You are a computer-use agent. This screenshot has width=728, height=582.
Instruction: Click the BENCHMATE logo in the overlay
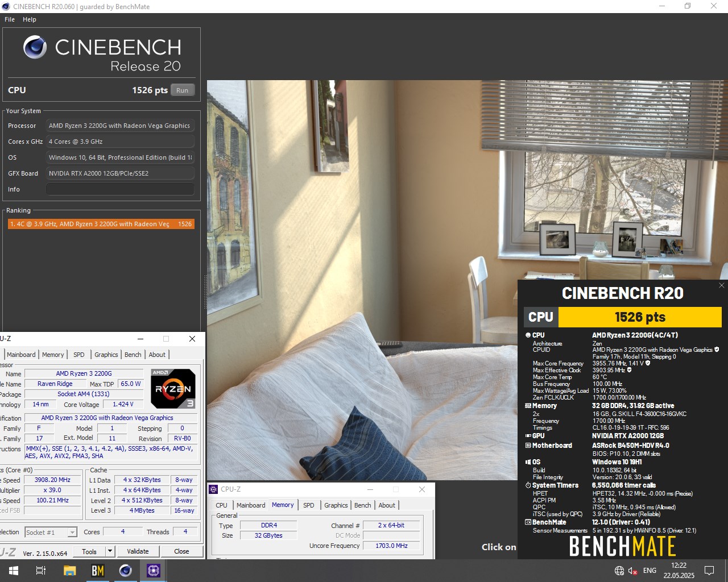click(x=622, y=546)
